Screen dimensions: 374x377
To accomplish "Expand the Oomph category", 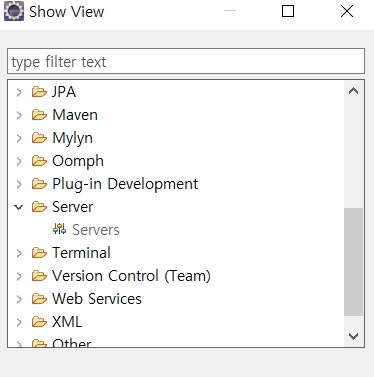I will click(x=19, y=161).
